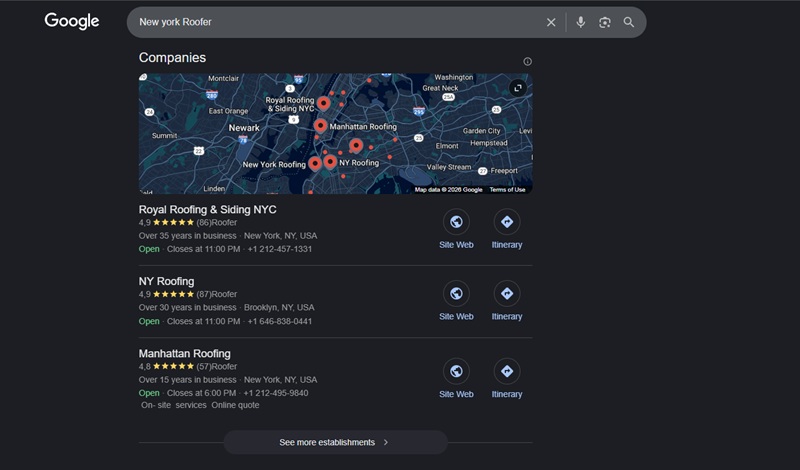Click the Closes at 6:00 PM text
This screenshot has height=470, width=800.
[x=202, y=393]
